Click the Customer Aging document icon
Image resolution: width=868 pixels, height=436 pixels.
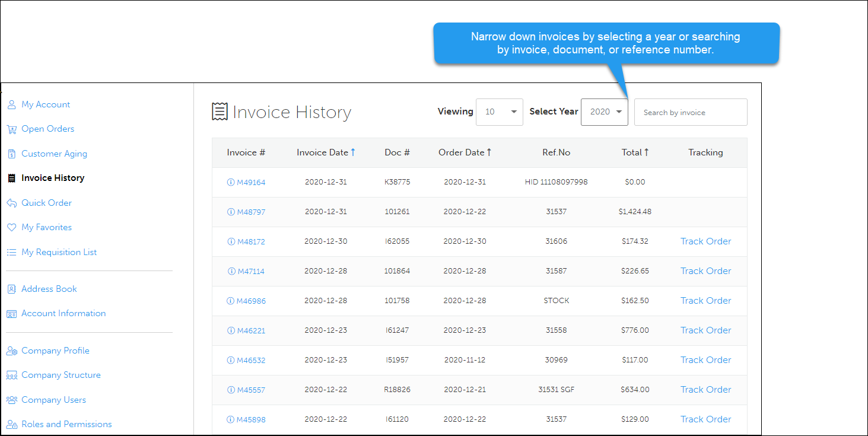point(11,154)
